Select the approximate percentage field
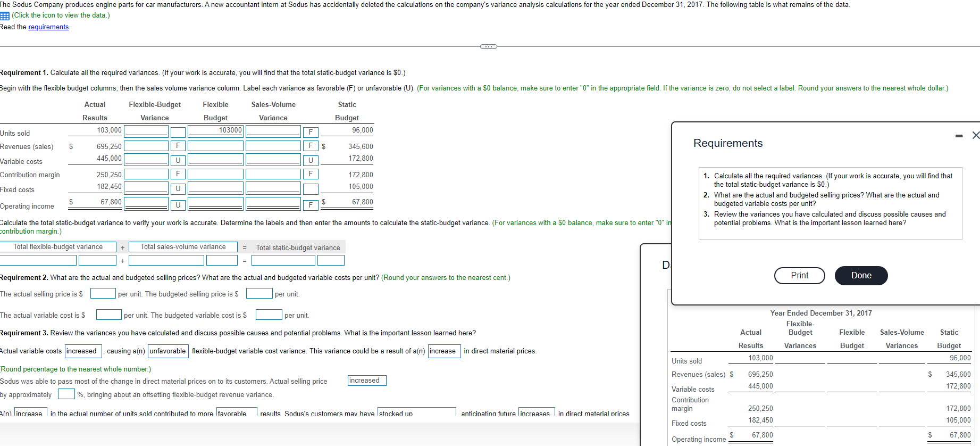Image resolution: width=980 pixels, height=446 pixels. click(x=66, y=394)
